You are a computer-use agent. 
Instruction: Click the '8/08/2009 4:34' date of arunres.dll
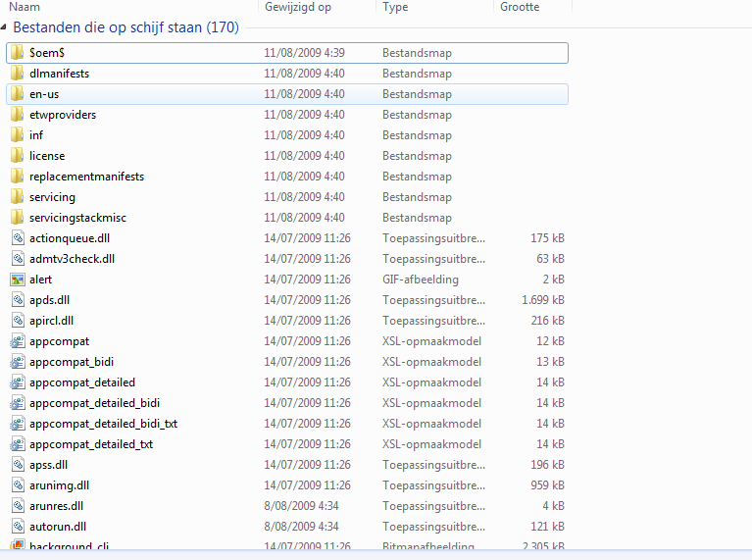pos(301,506)
